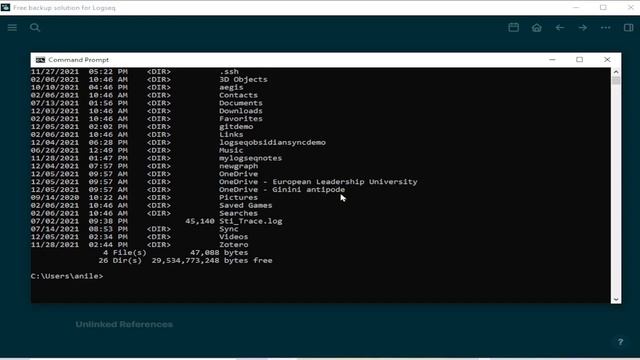Click the 45,140 file size value

[200, 221]
